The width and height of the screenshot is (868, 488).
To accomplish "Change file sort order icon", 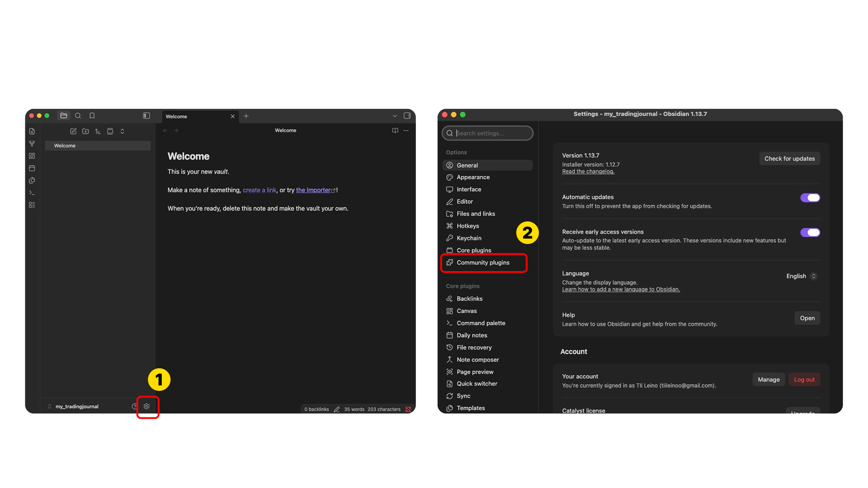I will pyautogui.click(x=98, y=131).
